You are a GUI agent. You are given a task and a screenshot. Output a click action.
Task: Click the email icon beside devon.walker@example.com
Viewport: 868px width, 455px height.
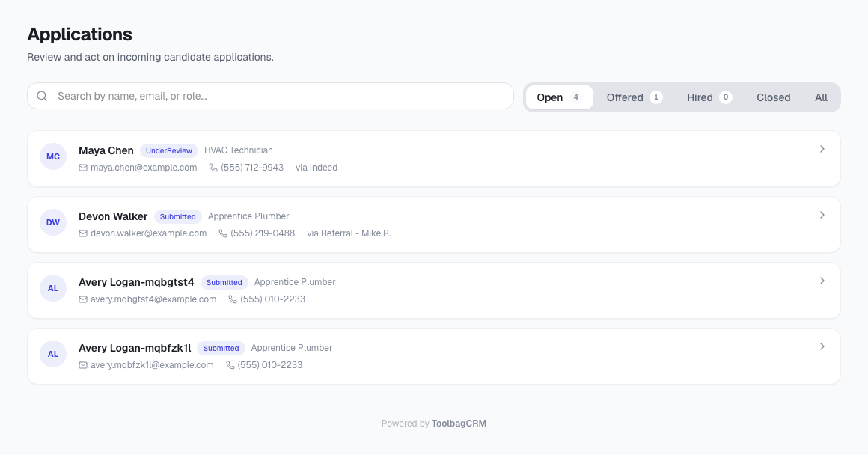[x=83, y=233]
